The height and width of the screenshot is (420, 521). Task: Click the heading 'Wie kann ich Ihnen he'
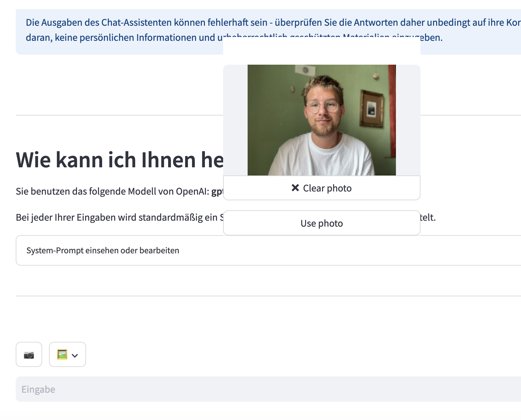pos(120,160)
